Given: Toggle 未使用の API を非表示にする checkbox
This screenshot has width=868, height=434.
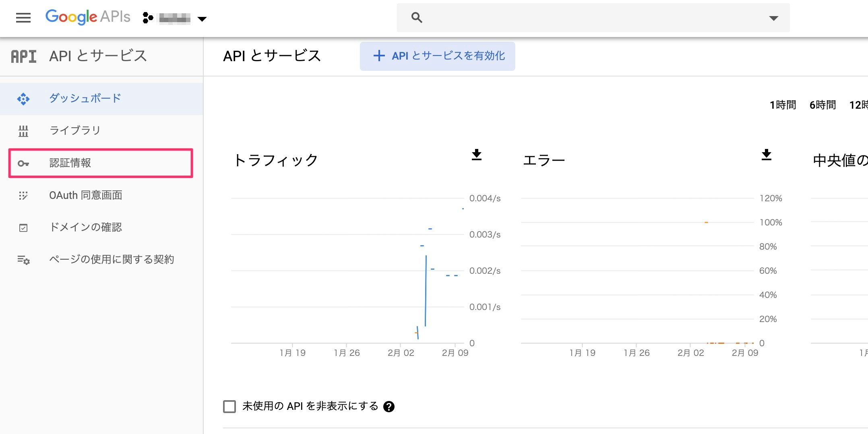Looking at the screenshot, I should (x=229, y=407).
